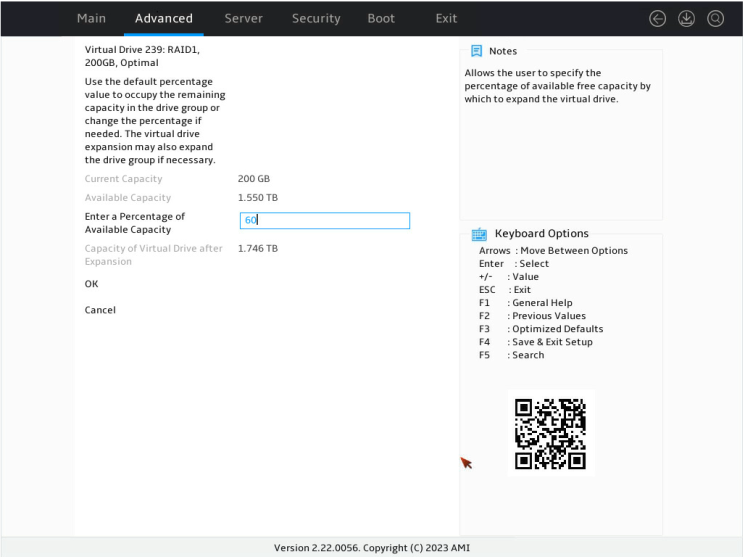Open the Exit tab
Screen dimensions: 745x557
[446, 19]
